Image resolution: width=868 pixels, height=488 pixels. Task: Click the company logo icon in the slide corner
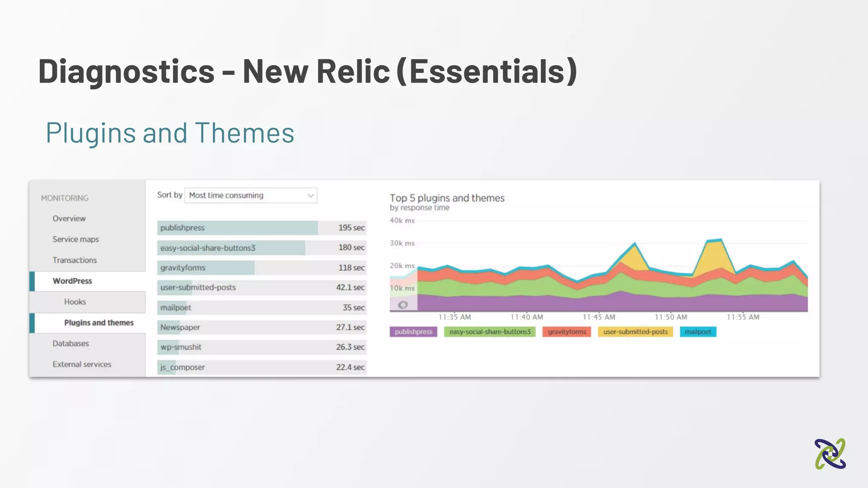(x=830, y=454)
